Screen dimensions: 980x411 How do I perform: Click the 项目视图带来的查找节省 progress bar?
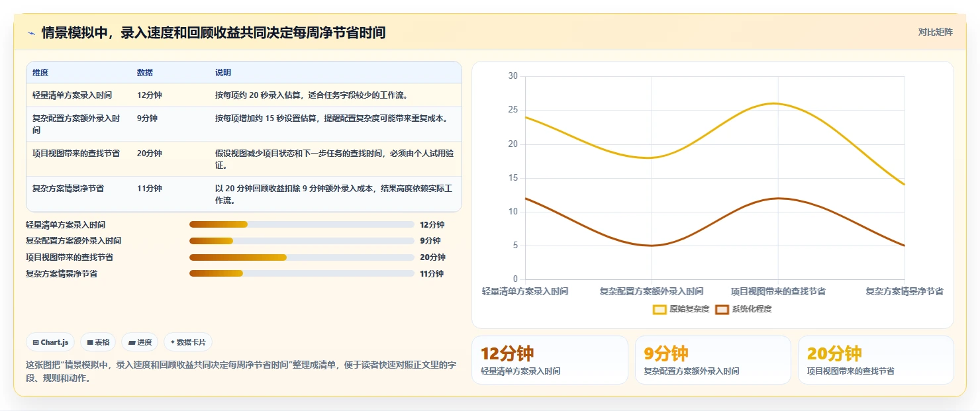[x=301, y=257]
